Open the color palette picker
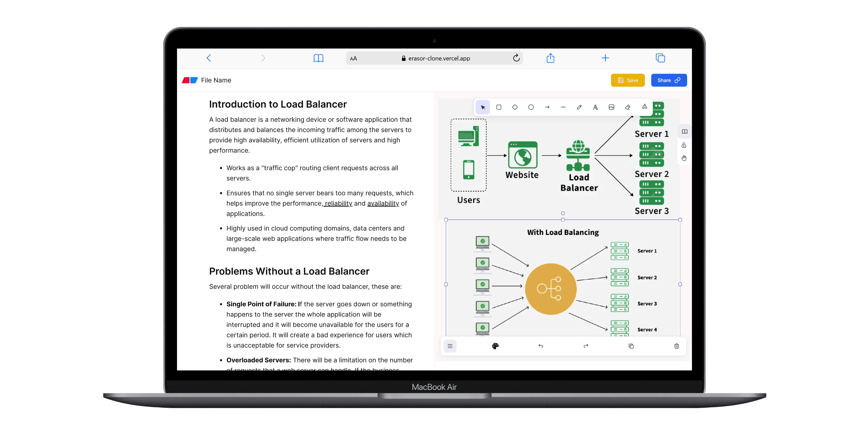Image resolution: width=868 pixels, height=436 pixels. tap(495, 346)
